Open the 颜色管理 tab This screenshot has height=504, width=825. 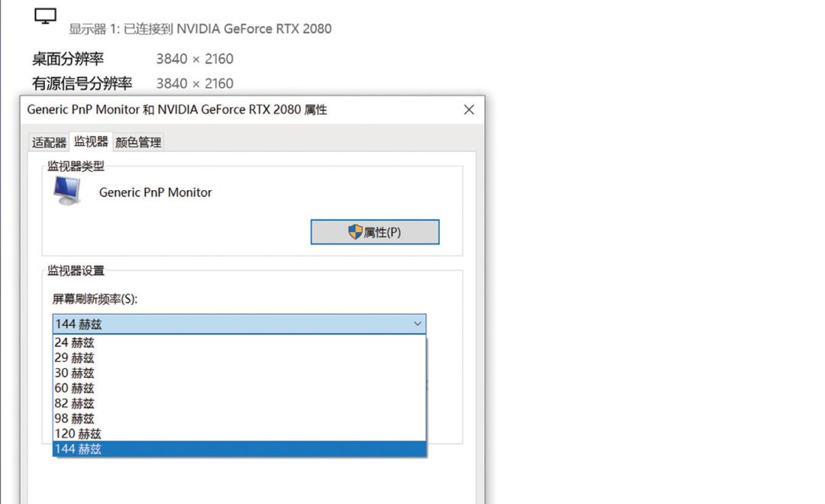[x=138, y=143]
